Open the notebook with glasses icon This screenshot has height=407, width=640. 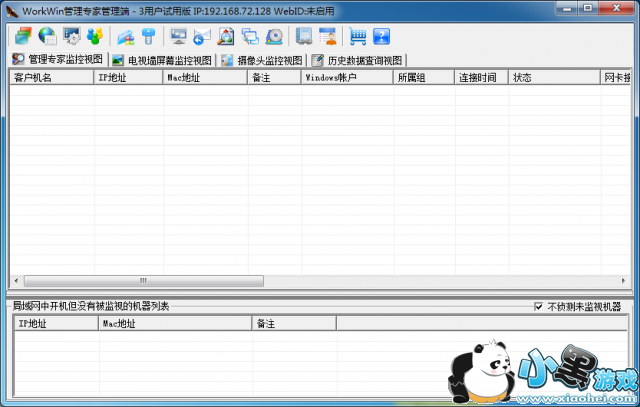tap(304, 36)
